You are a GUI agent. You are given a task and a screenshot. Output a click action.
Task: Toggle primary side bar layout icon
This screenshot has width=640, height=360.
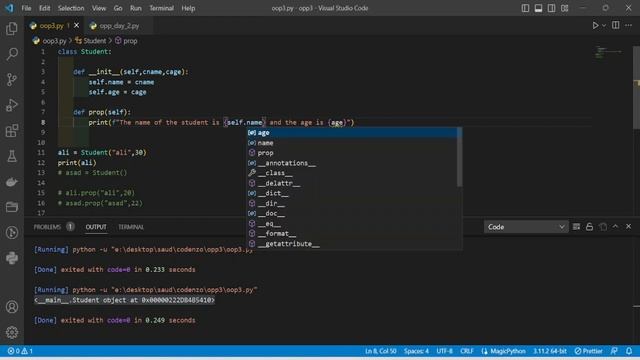(x=525, y=8)
